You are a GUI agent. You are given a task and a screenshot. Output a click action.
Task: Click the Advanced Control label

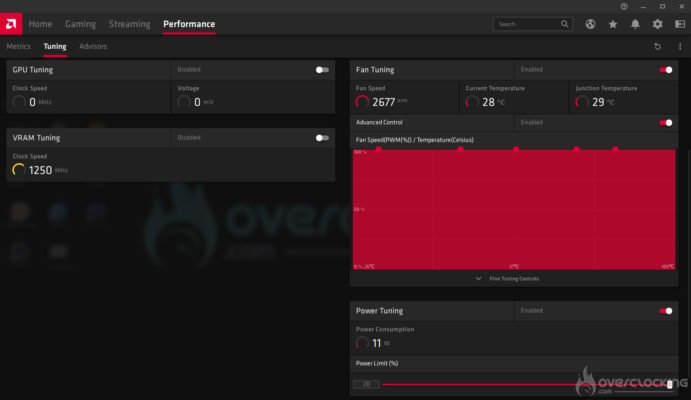click(x=379, y=122)
